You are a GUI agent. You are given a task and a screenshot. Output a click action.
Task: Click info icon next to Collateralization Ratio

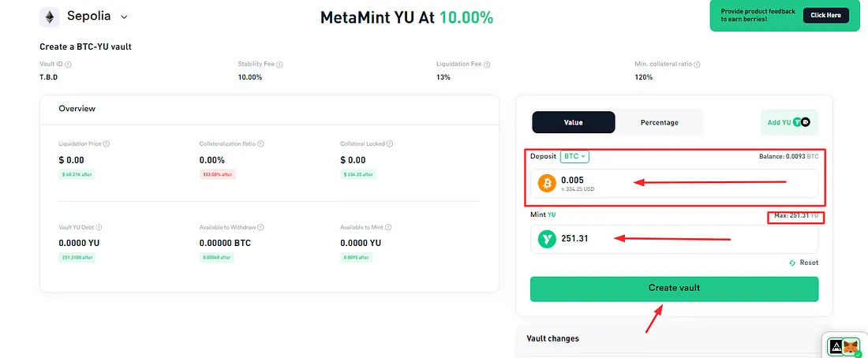[x=260, y=144]
